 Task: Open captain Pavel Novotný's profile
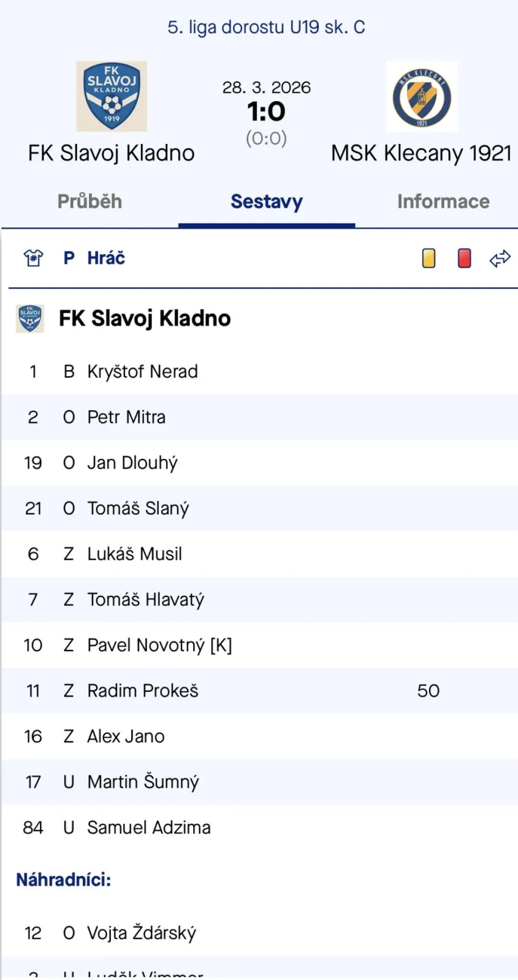click(x=159, y=645)
